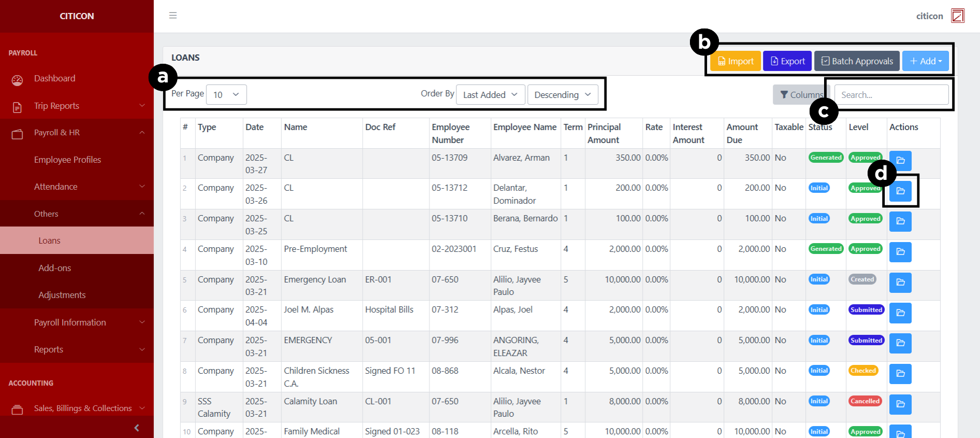The width and height of the screenshot is (980, 438).
Task: Click the Children Sickness C.A. name
Action: (316, 377)
